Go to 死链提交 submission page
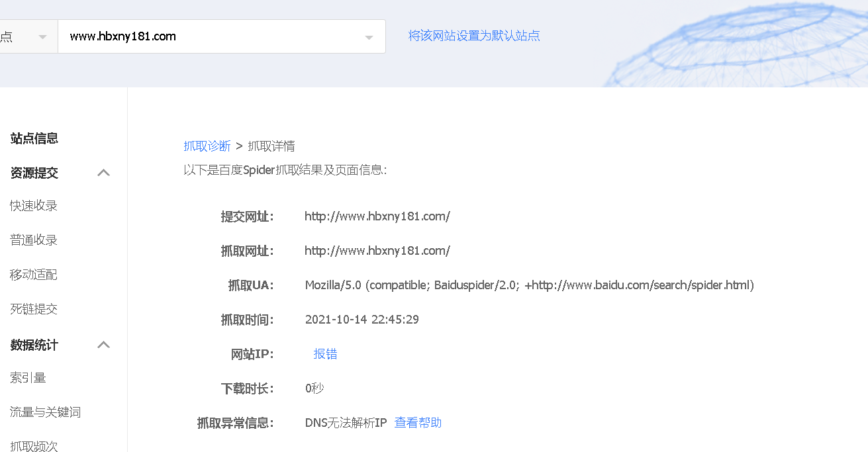The width and height of the screenshot is (868, 452). (33, 308)
